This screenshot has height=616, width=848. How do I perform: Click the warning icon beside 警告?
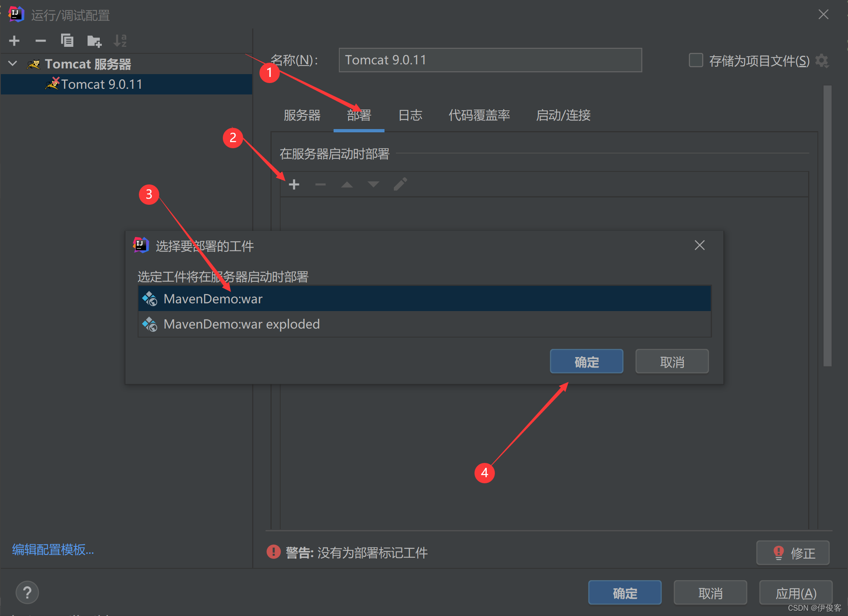[x=273, y=552]
